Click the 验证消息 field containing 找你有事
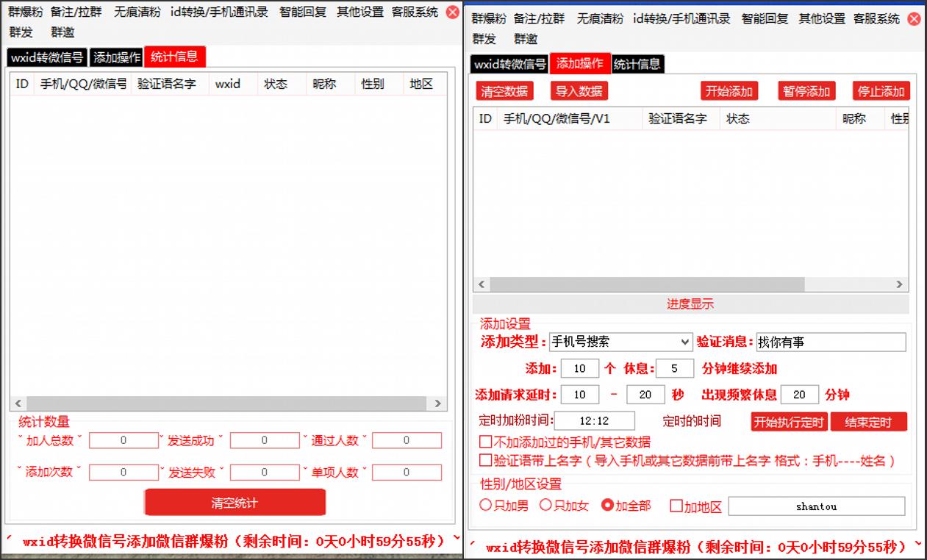 (x=831, y=342)
